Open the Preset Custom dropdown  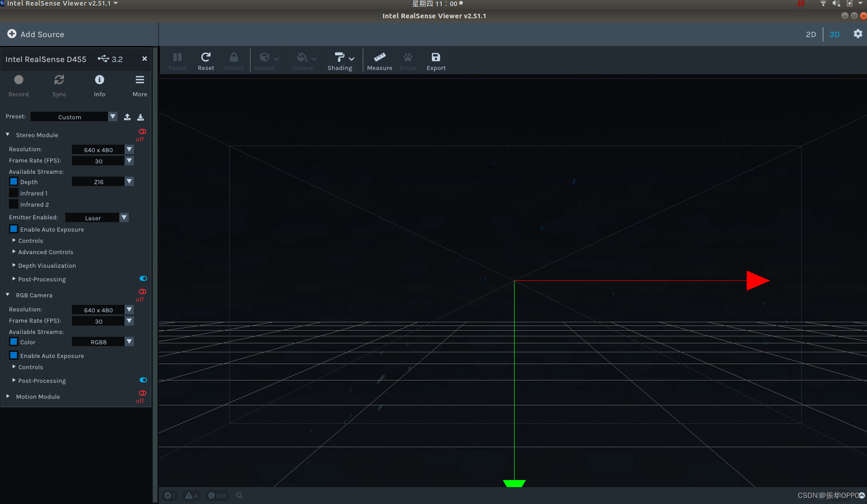point(74,116)
